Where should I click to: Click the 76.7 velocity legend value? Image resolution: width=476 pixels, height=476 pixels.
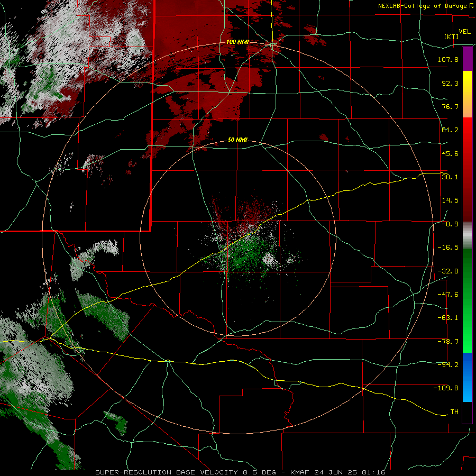pyautogui.click(x=450, y=106)
